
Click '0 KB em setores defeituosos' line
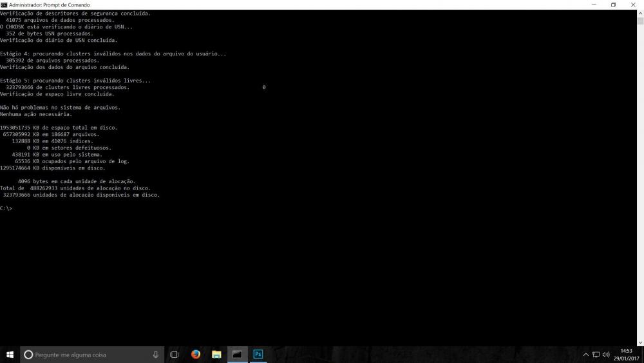(x=69, y=148)
